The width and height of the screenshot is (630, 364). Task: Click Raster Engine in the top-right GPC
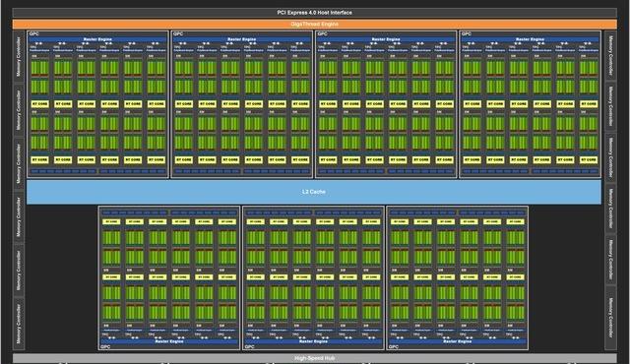(x=530, y=39)
